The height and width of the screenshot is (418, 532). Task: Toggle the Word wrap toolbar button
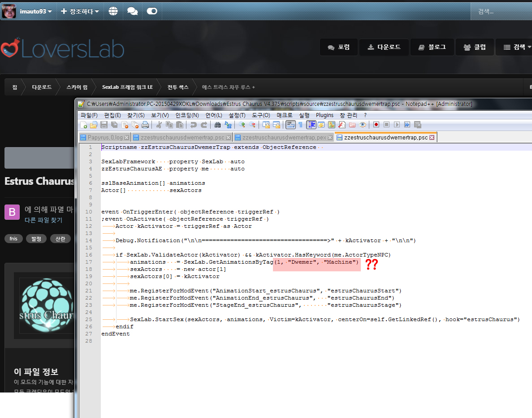click(x=291, y=125)
